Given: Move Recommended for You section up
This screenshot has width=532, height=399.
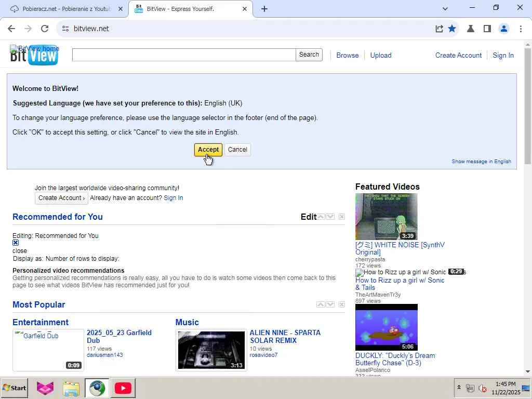Looking at the screenshot, I should pos(321,217).
